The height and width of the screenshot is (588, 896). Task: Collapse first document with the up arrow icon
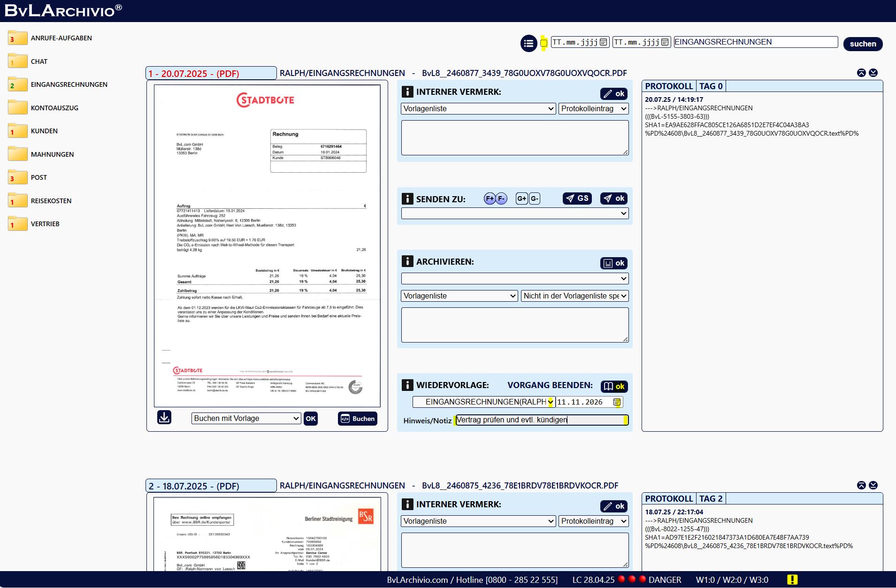[x=861, y=73]
